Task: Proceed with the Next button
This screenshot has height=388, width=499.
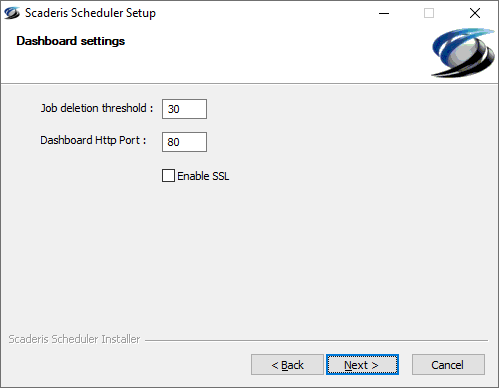Action: pos(362,365)
